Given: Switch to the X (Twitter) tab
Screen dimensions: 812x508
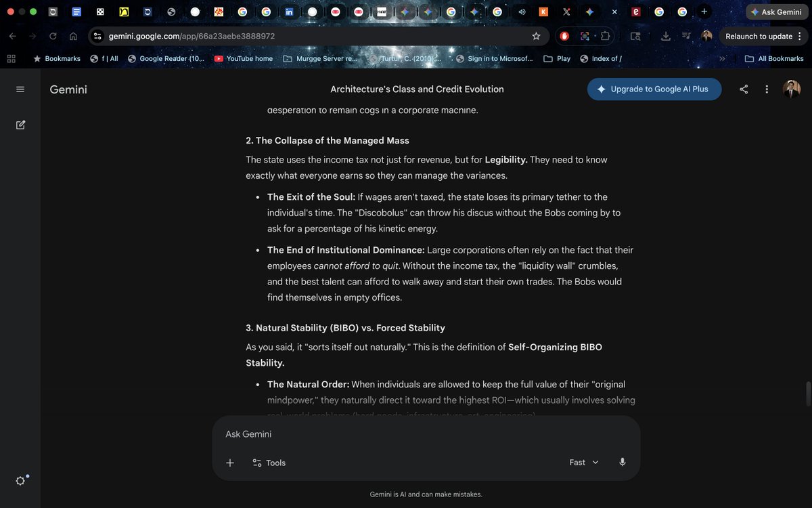Looking at the screenshot, I should [x=566, y=12].
